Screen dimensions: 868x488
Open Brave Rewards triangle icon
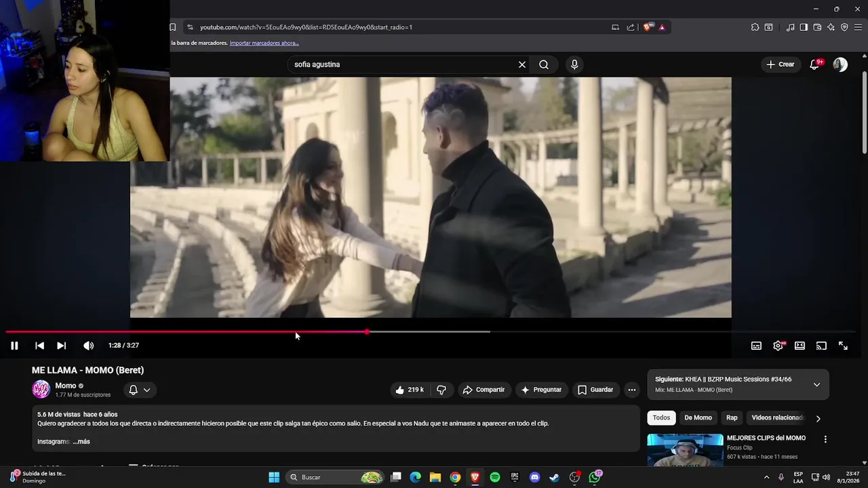point(662,27)
